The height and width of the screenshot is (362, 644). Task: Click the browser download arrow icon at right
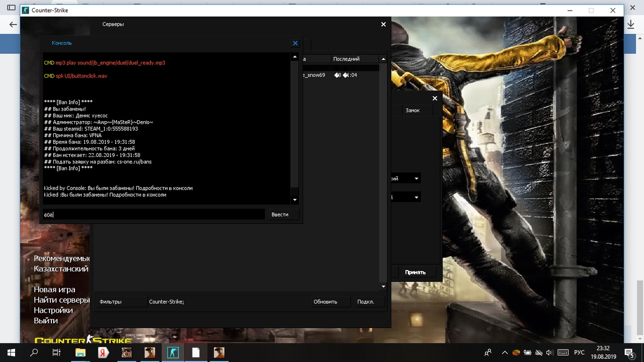click(x=631, y=24)
